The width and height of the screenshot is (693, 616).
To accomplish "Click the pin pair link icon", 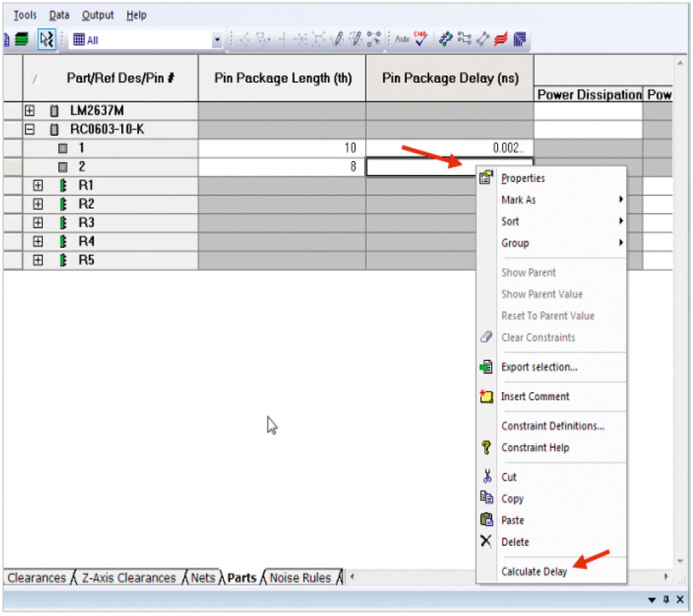I will pos(482,39).
